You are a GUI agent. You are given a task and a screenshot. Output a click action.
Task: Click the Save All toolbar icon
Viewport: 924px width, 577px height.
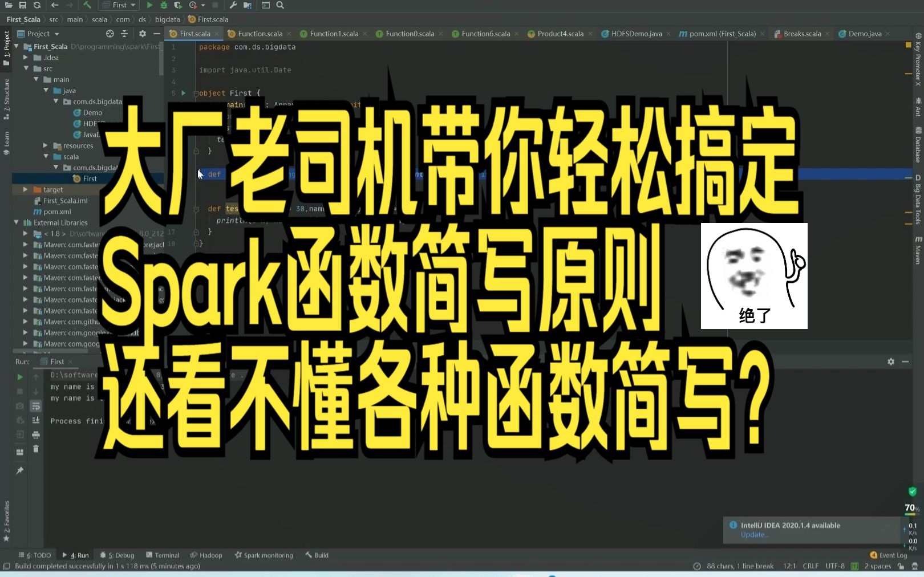point(23,5)
